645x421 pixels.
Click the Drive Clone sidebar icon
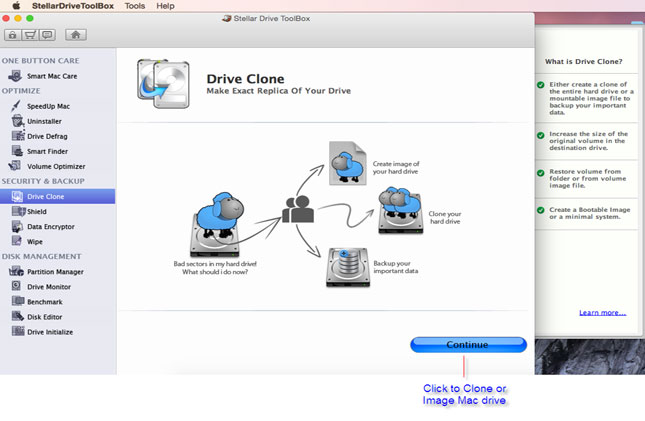17,196
